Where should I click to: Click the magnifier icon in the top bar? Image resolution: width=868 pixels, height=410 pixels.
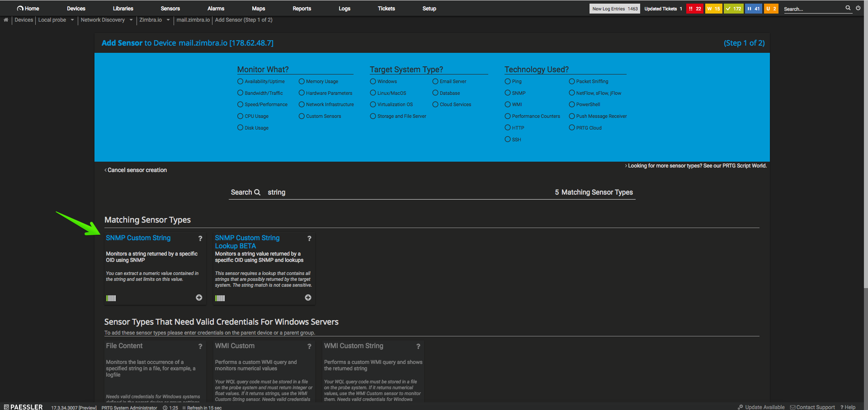click(x=848, y=8)
